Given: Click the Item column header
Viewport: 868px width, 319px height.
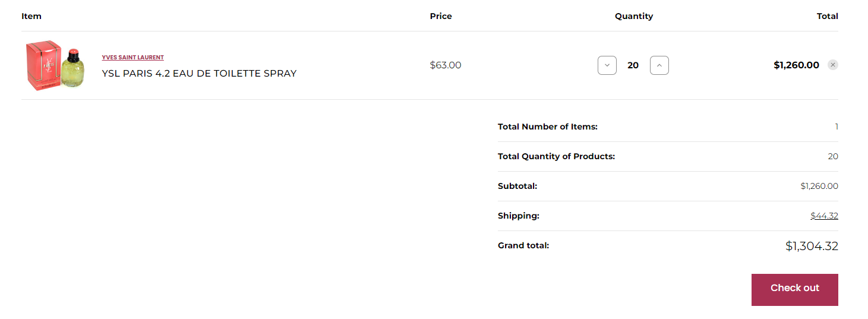Looking at the screenshot, I should [31, 16].
